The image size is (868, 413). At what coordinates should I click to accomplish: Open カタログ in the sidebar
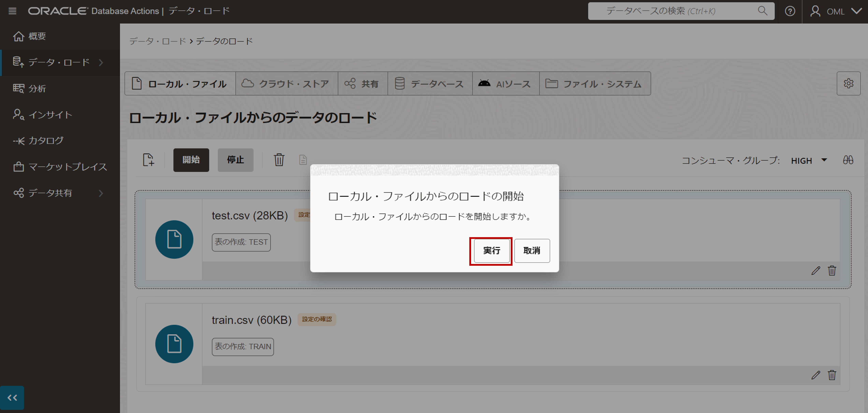46,141
